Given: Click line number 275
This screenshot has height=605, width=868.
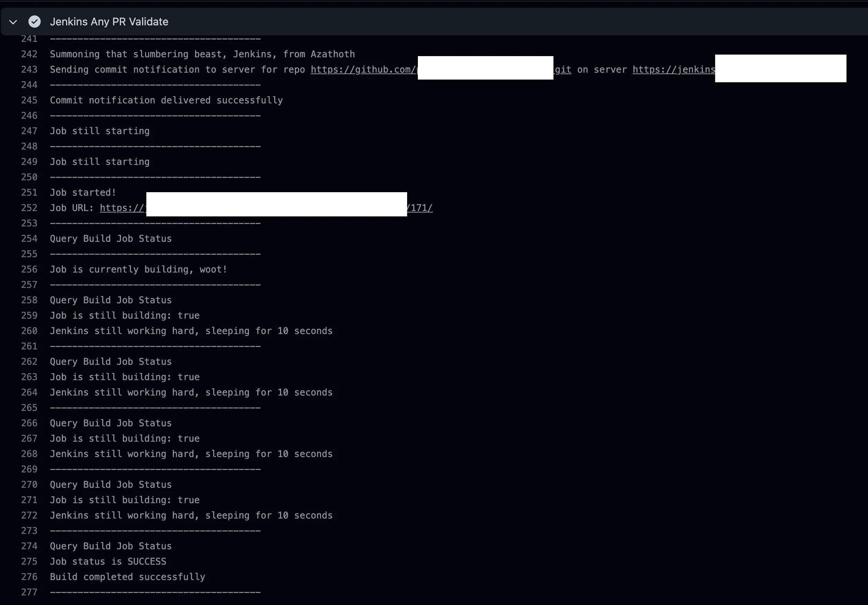Looking at the screenshot, I should pyautogui.click(x=29, y=562).
